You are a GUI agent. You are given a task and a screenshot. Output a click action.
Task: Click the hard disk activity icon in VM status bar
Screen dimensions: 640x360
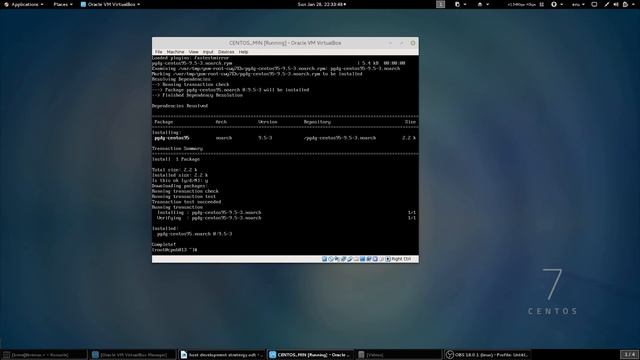tap(324, 259)
